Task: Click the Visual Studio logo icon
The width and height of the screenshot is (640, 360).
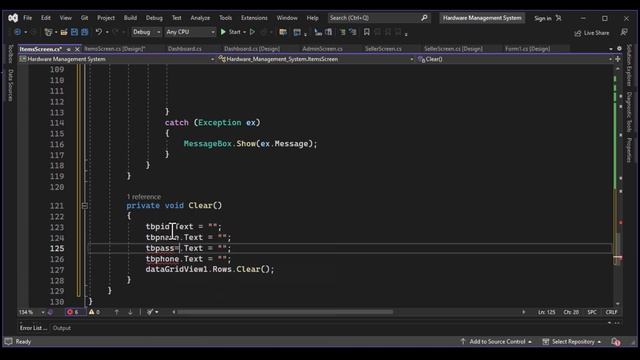Action: pyautogui.click(x=13, y=18)
